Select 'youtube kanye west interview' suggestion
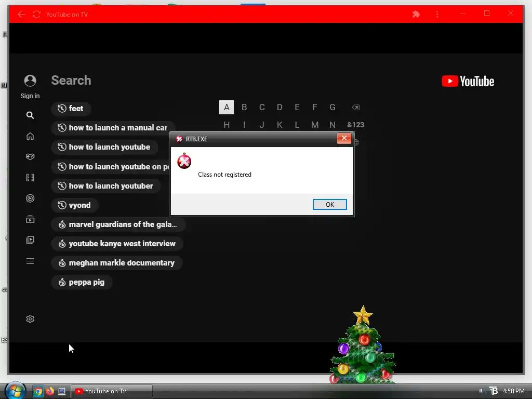The height and width of the screenshot is (399, 532). point(117,244)
